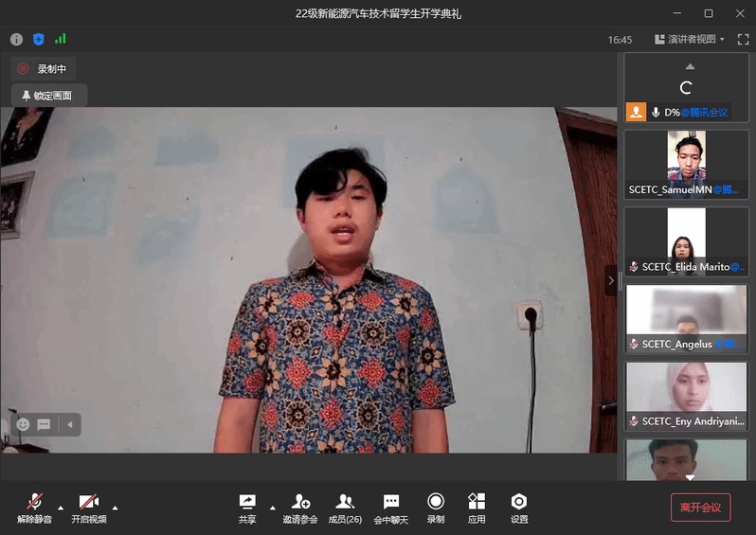Toggle recording from the bottom toolbar
This screenshot has height=535, width=756.
click(x=436, y=508)
